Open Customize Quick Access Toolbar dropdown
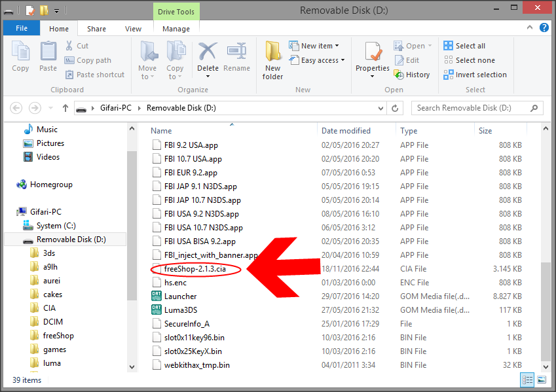 [x=56, y=11]
